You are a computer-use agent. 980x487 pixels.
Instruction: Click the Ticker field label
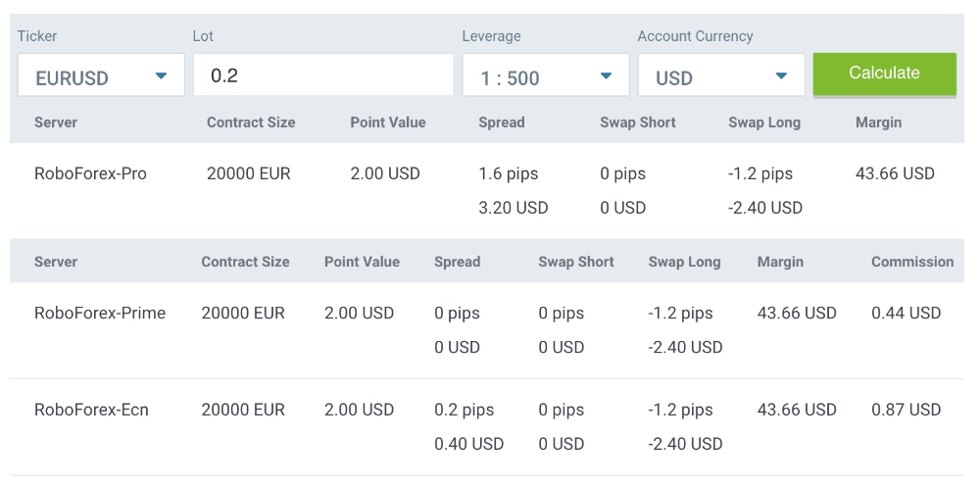37,36
